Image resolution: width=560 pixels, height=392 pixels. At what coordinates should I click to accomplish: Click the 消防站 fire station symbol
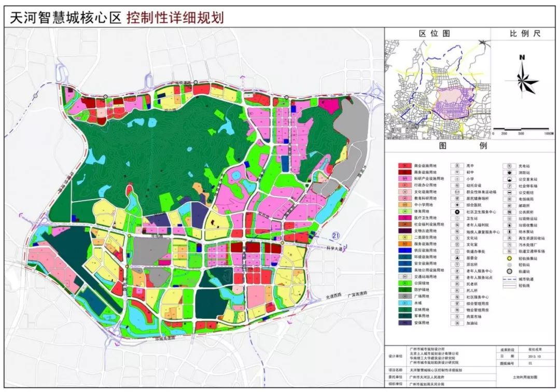(x=509, y=172)
